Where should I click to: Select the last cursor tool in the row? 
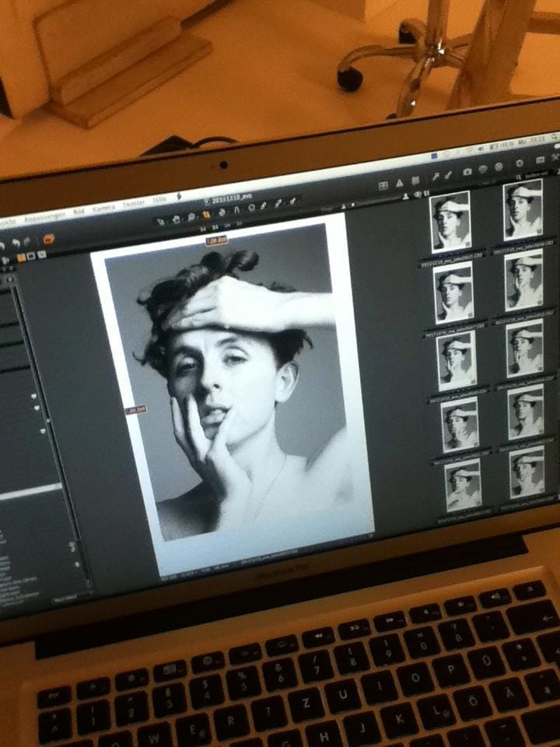[x=292, y=201]
